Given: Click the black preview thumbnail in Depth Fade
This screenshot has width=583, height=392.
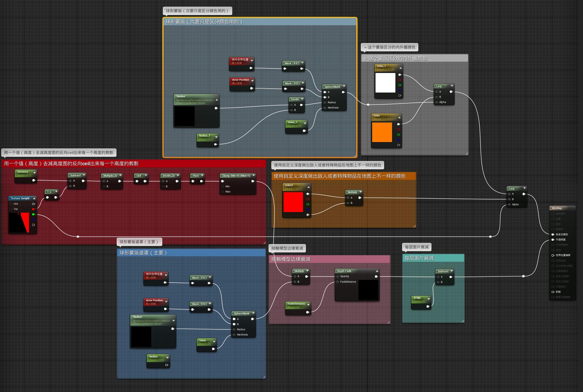Looking at the screenshot, I should point(368,290).
